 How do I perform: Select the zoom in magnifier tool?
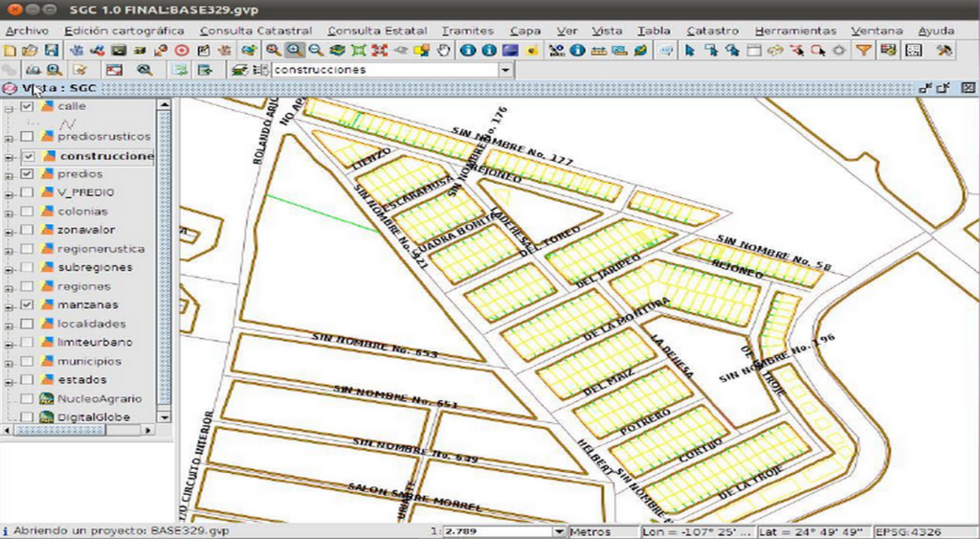pyautogui.click(x=295, y=50)
